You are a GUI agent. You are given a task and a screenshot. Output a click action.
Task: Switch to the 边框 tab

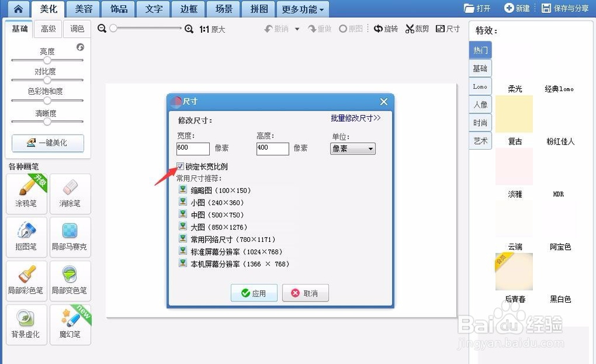(188, 9)
